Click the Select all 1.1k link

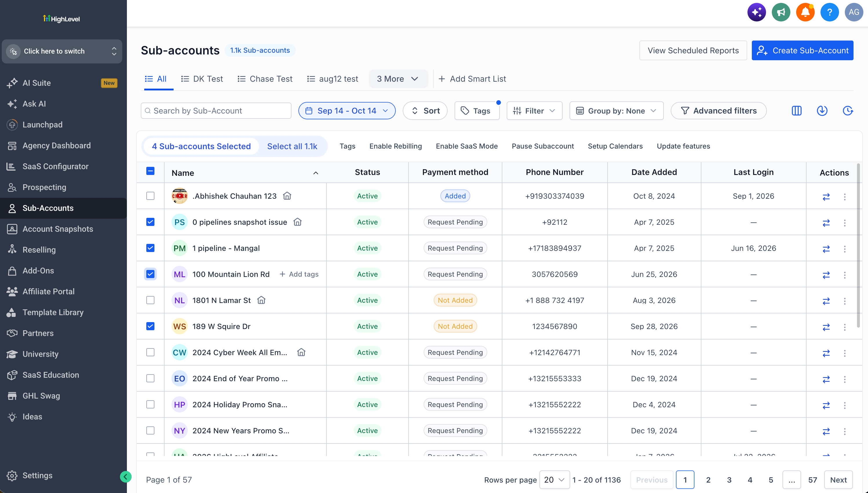tap(292, 146)
